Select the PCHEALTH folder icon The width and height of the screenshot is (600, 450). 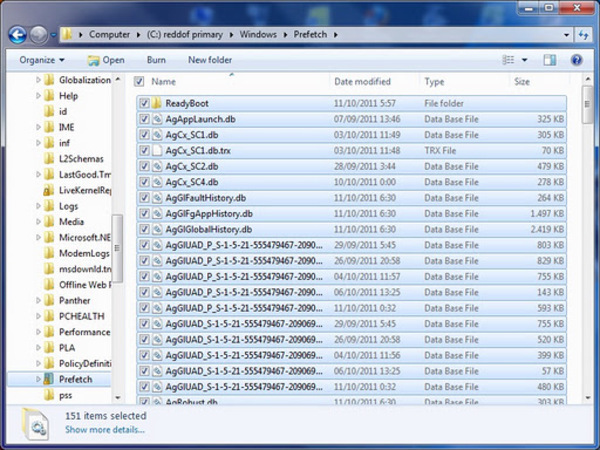click(x=49, y=316)
